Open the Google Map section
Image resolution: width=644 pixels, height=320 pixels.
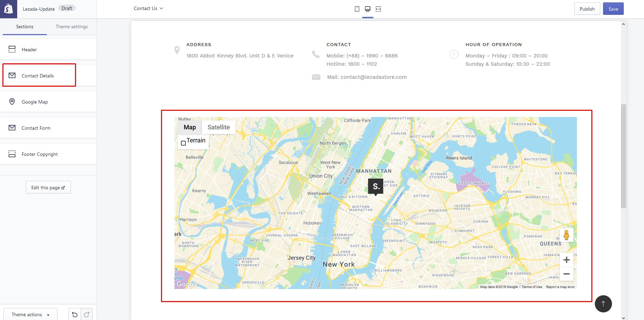tap(35, 102)
